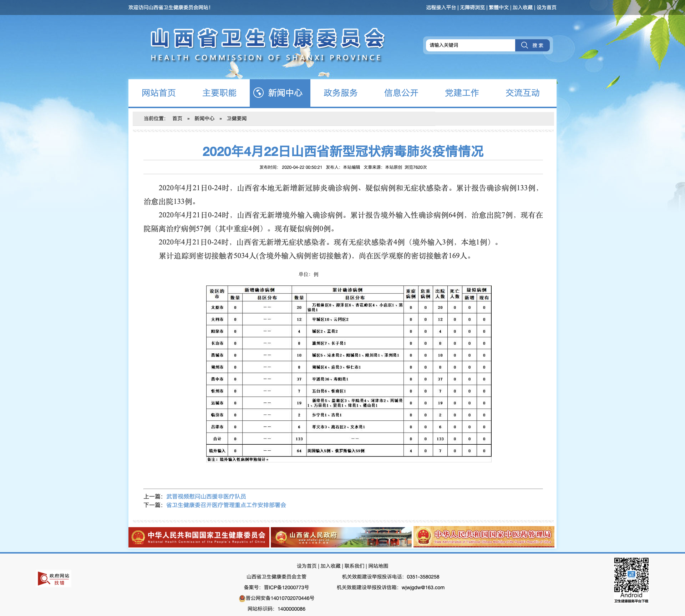Open the 信息公开 nav tab
The image size is (685, 616).
coord(401,93)
